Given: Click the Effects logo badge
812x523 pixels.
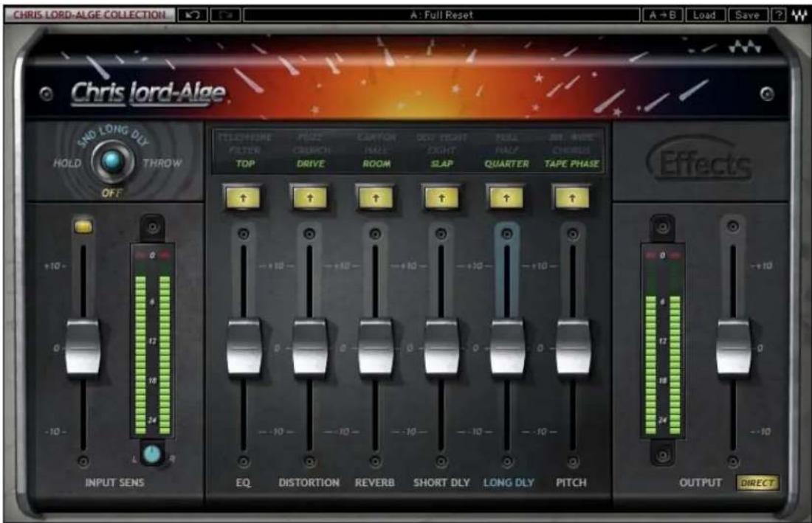Looking at the screenshot, I should click(x=699, y=162).
